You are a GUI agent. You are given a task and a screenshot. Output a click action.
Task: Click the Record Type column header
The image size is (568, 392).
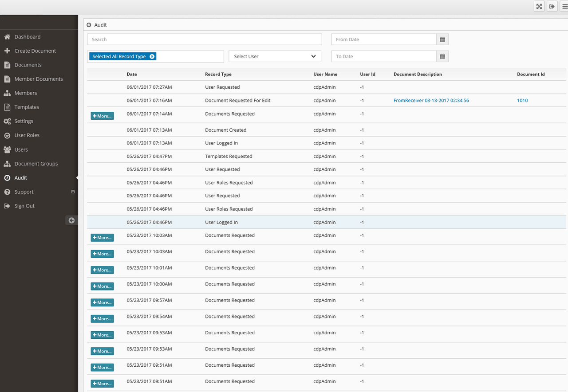click(218, 74)
